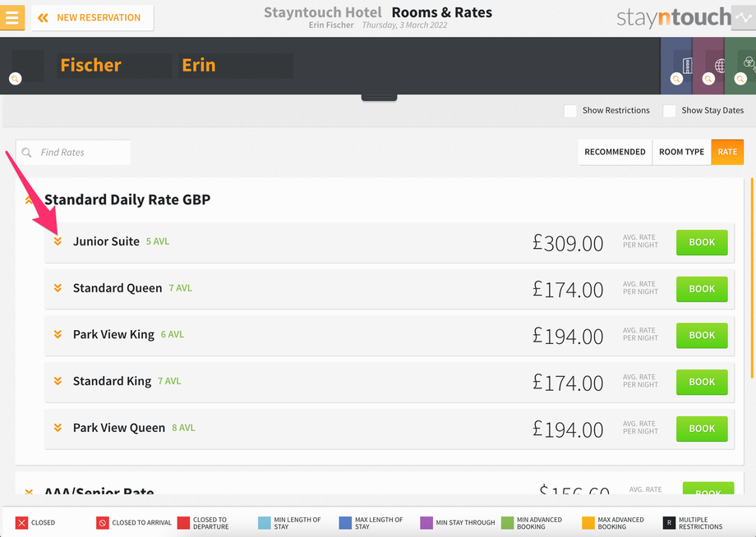
Task: Go back to New Reservation
Action: [93, 18]
